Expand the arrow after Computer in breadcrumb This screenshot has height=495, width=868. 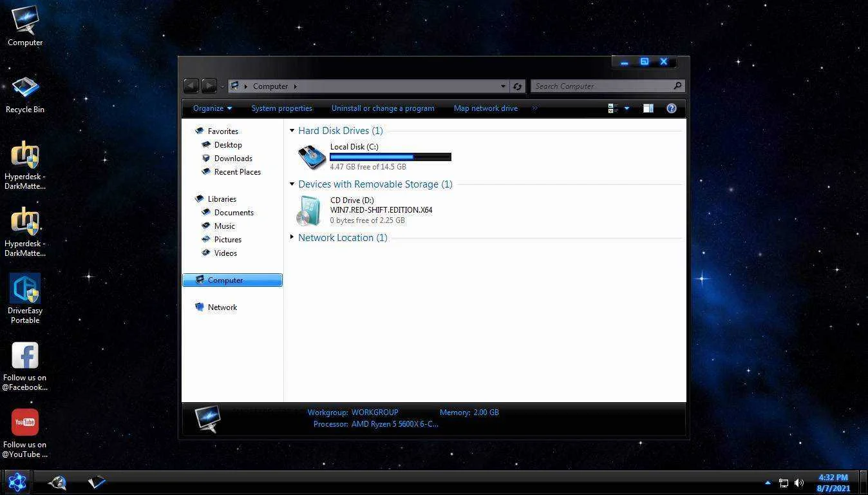coord(296,86)
